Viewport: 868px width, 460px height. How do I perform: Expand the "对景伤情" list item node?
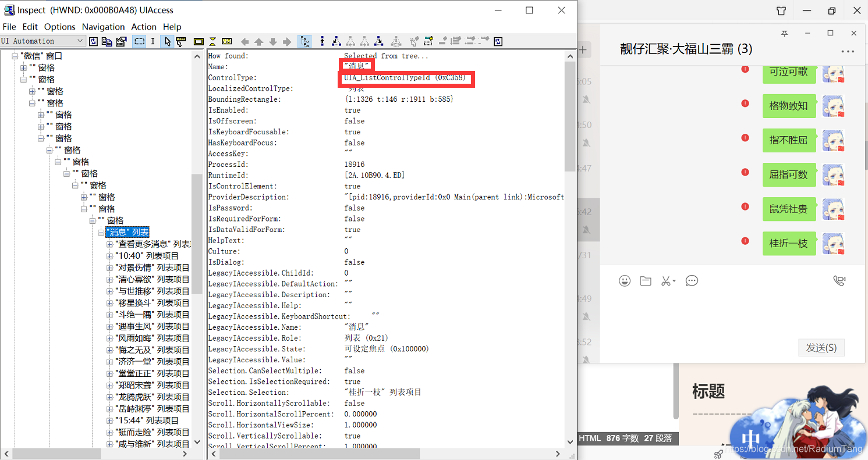tap(109, 268)
